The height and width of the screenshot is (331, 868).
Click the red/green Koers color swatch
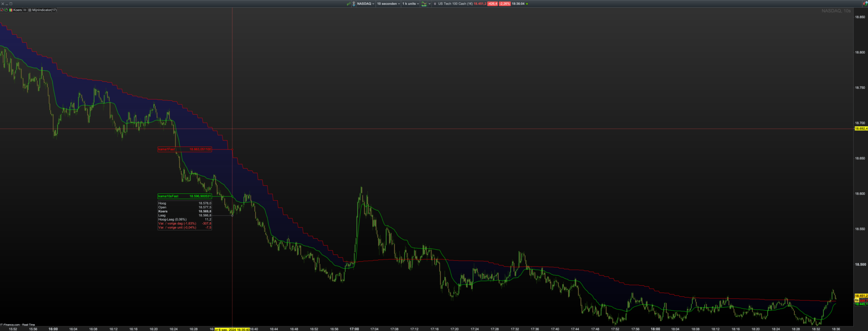tap(11, 10)
